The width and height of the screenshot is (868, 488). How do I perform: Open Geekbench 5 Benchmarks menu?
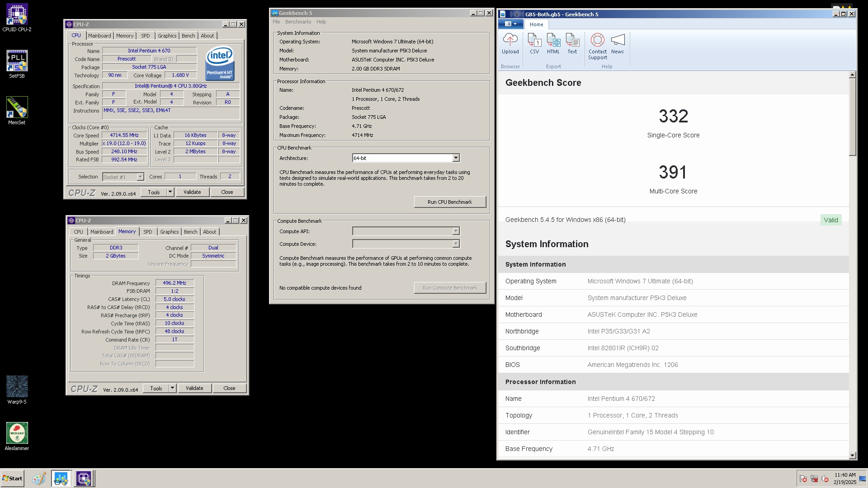[298, 22]
